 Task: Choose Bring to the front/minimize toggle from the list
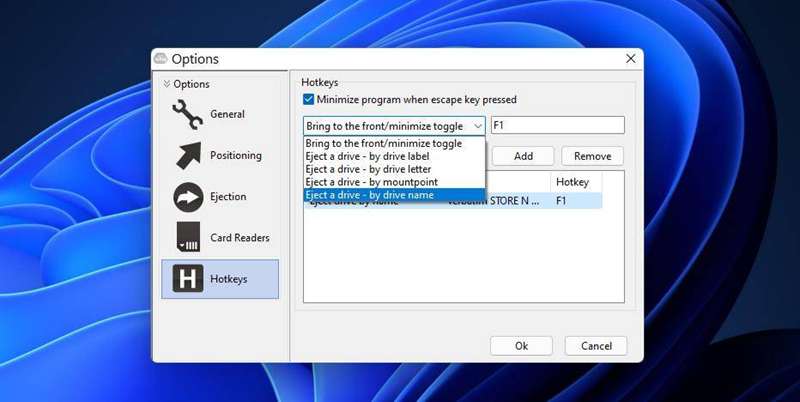coord(394,143)
